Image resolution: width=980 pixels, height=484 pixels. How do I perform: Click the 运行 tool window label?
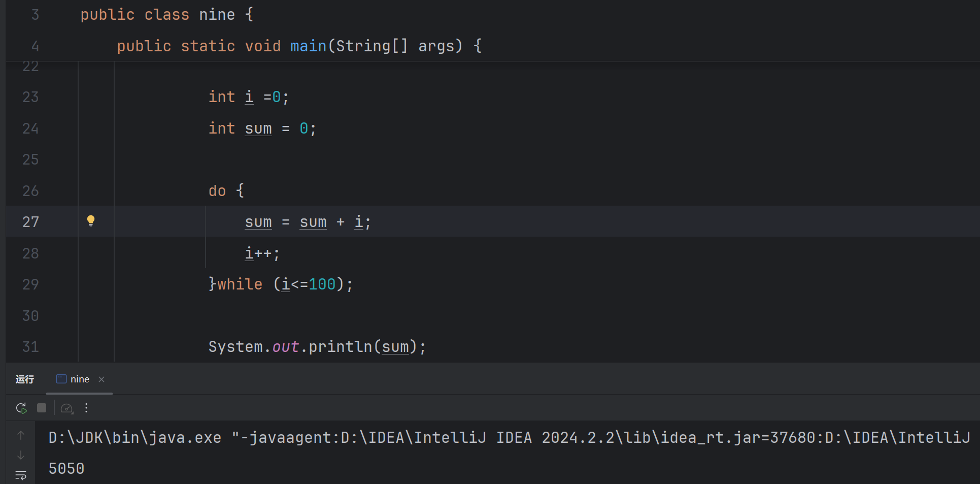pyautogui.click(x=24, y=379)
